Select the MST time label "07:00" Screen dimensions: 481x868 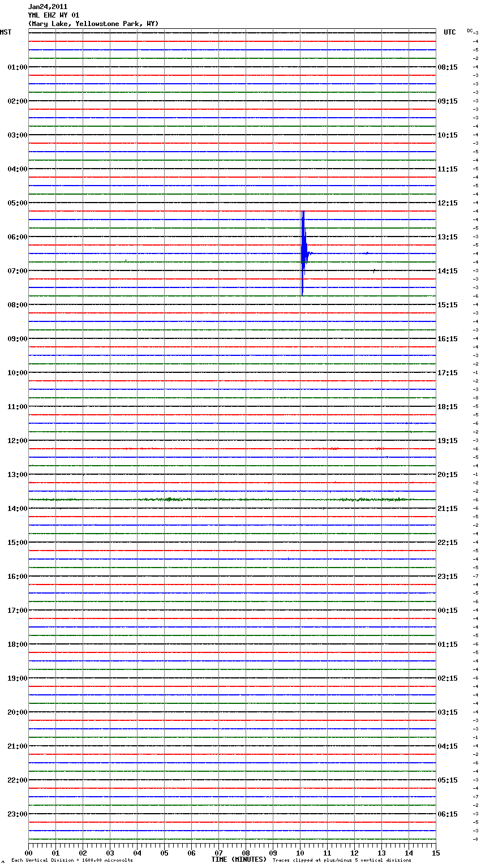[18, 271]
